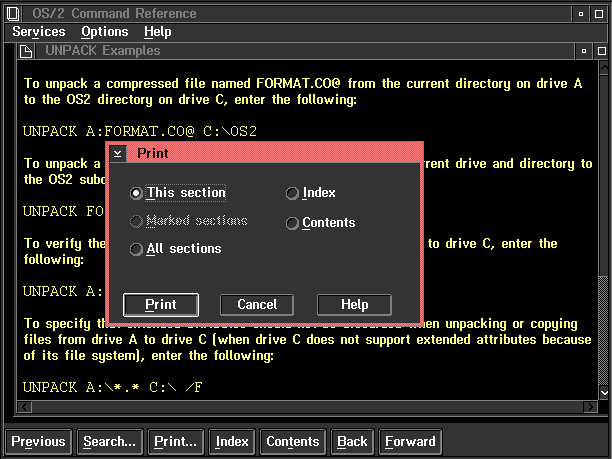The height and width of the screenshot is (459, 612).
Task: Click the horizontal scrollbar right arrow
Action: (x=590, y=407)
